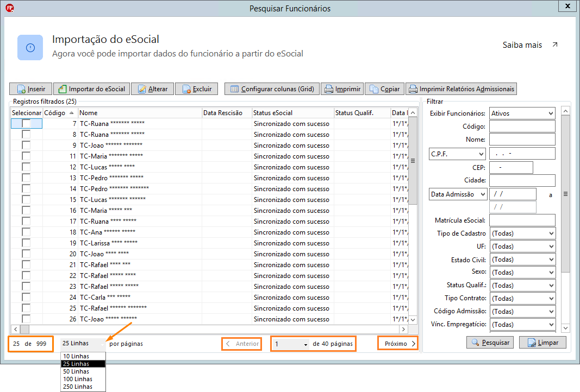Click the Nome column header
The image size is (580, 392).
tap(140, 113)
